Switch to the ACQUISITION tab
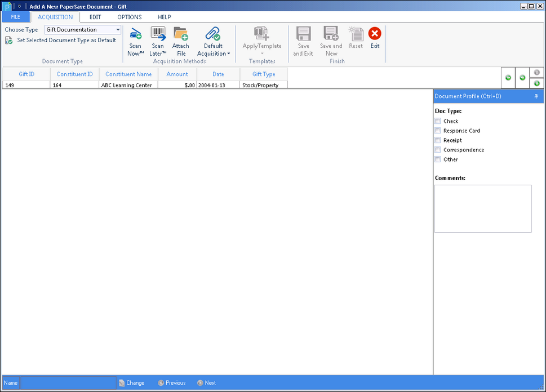 pos(55,17)
